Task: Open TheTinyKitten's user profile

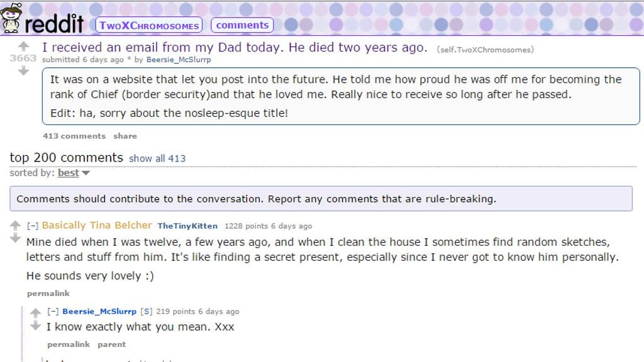Action: click(187, 226)
